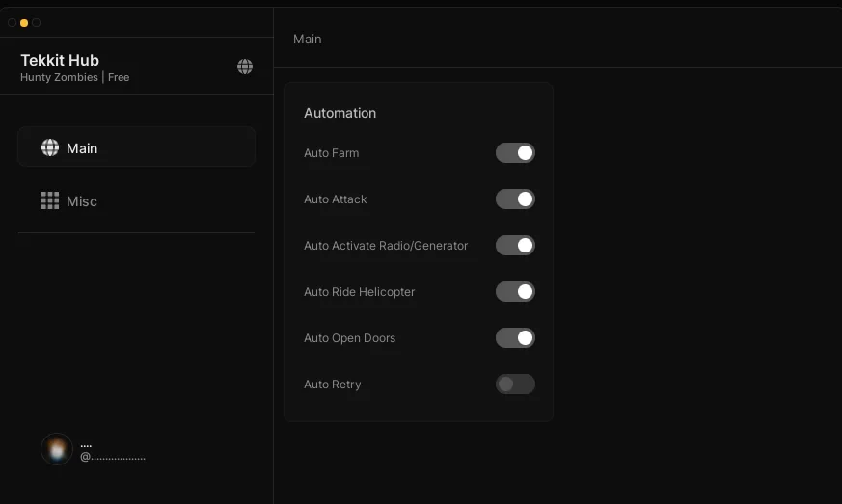Click the globe icon next to Main
The image size is (842, 504).
click(x=50, y=147)
